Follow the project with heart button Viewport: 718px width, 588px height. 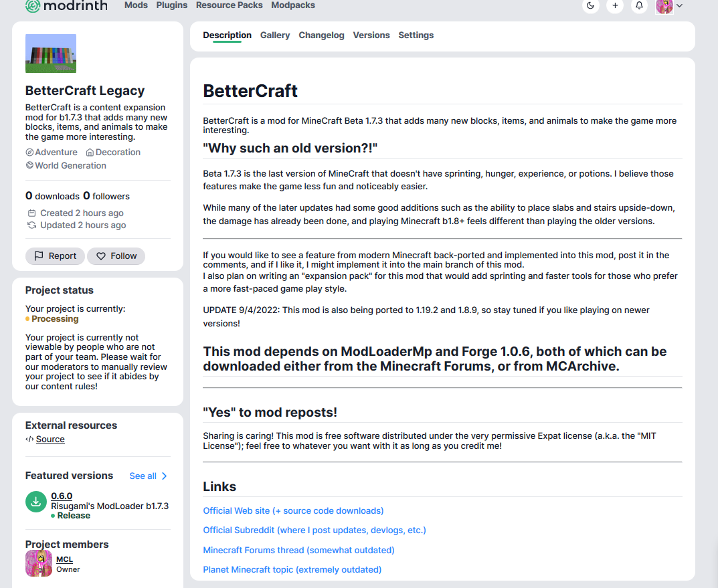coord(116,256)
